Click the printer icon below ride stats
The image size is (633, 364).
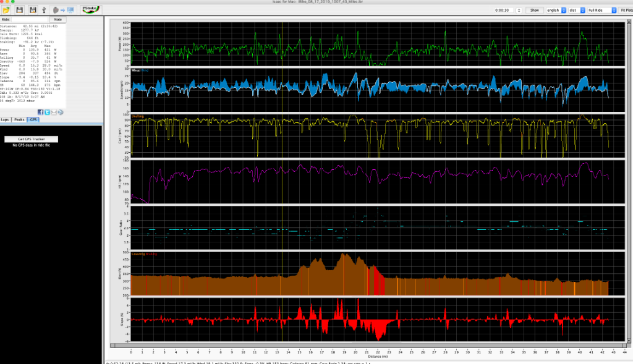pyautogui.click(x=60, y=112)
